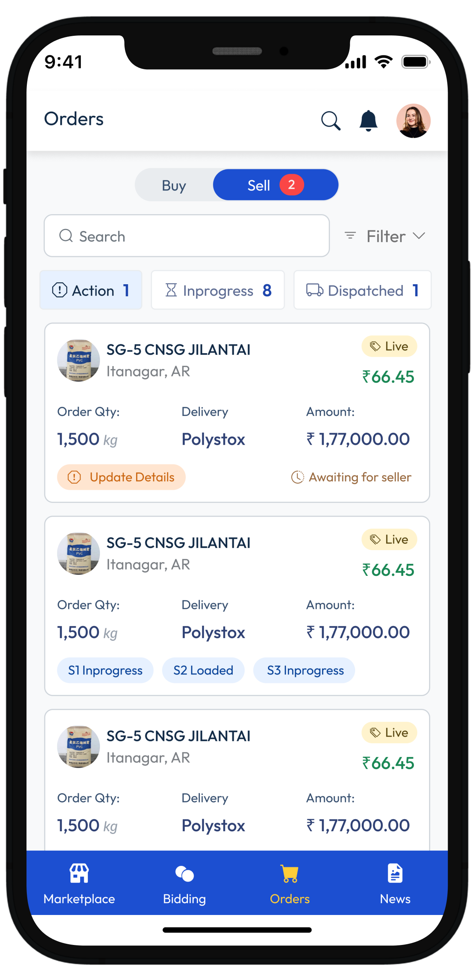
Task: Switch to Buy orders
Action: [x=174, y=185]
